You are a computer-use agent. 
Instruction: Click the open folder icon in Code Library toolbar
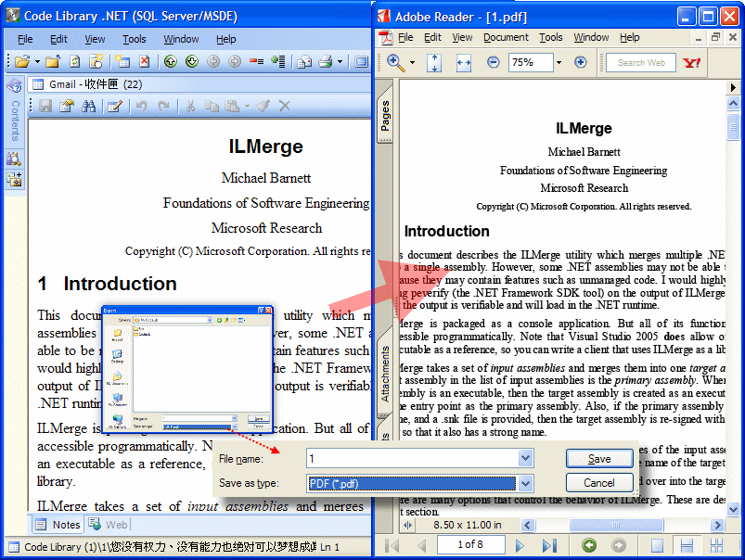[x=22, y=61]
